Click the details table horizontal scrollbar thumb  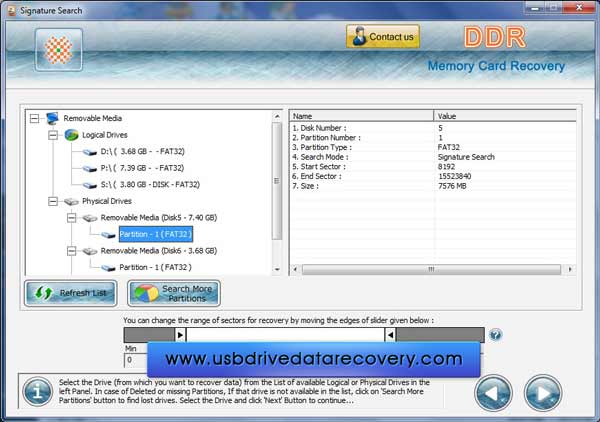pyautogui.click(x=431, y=269)
